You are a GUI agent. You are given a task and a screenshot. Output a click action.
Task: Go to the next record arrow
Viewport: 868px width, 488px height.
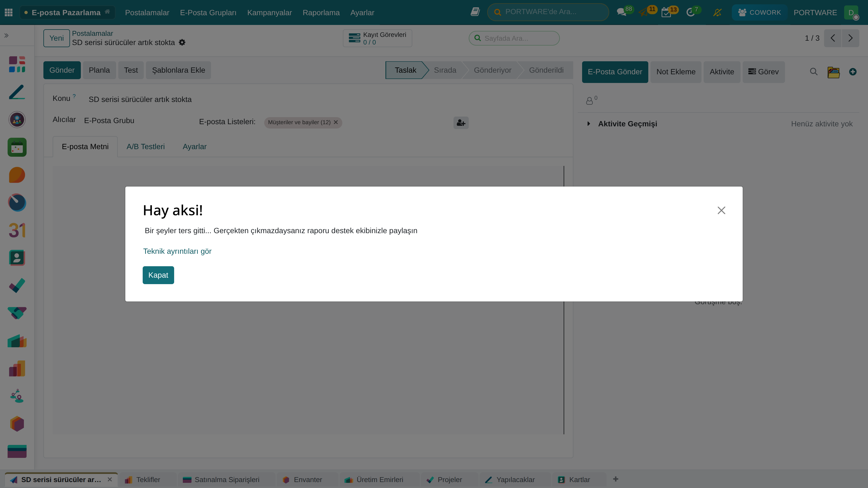850,38
